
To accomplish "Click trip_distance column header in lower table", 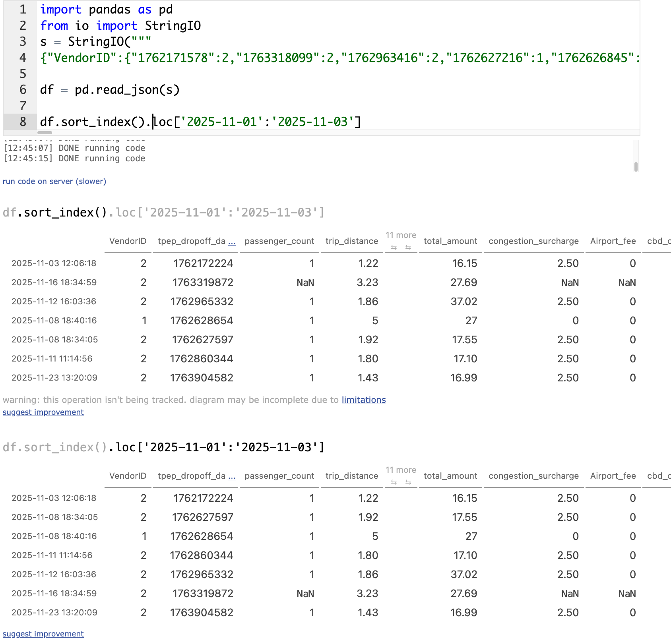I will pyautogui.click(x=352, y=476).
